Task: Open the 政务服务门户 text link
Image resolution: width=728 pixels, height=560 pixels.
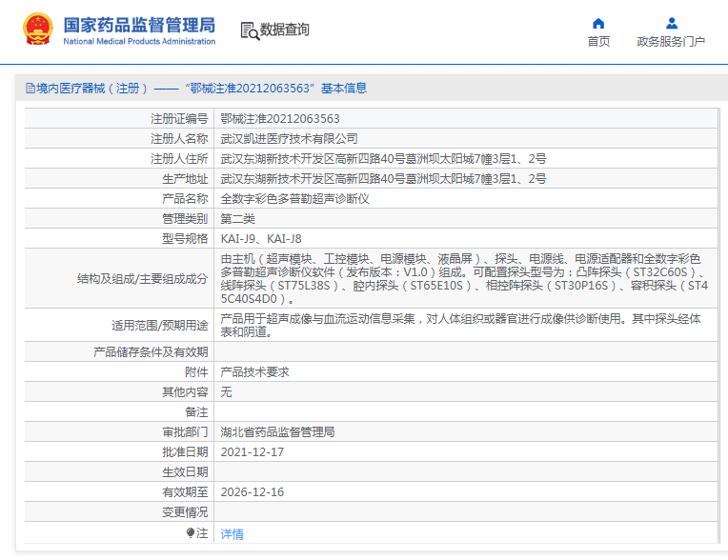Action: point(671,42)
